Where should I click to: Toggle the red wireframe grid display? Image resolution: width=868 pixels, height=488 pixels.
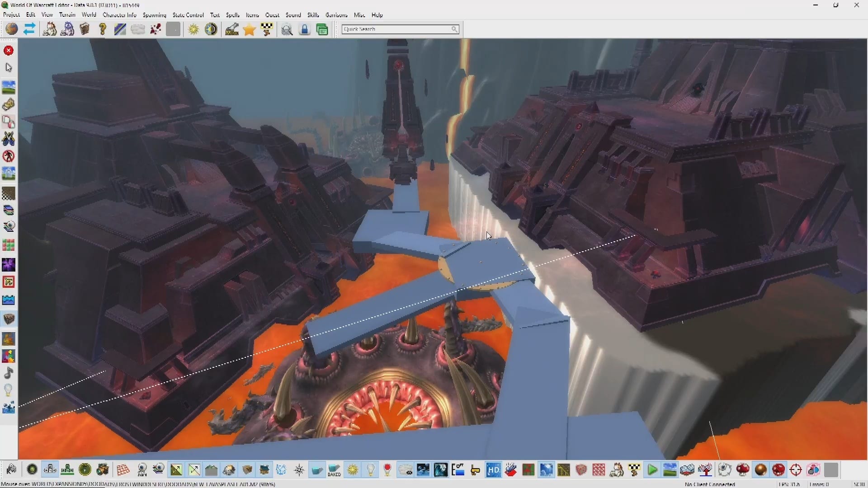tap(123, 470)
